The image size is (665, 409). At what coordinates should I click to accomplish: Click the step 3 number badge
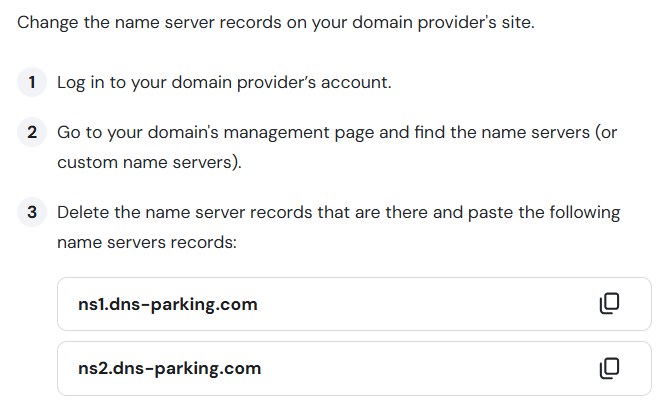33,212
